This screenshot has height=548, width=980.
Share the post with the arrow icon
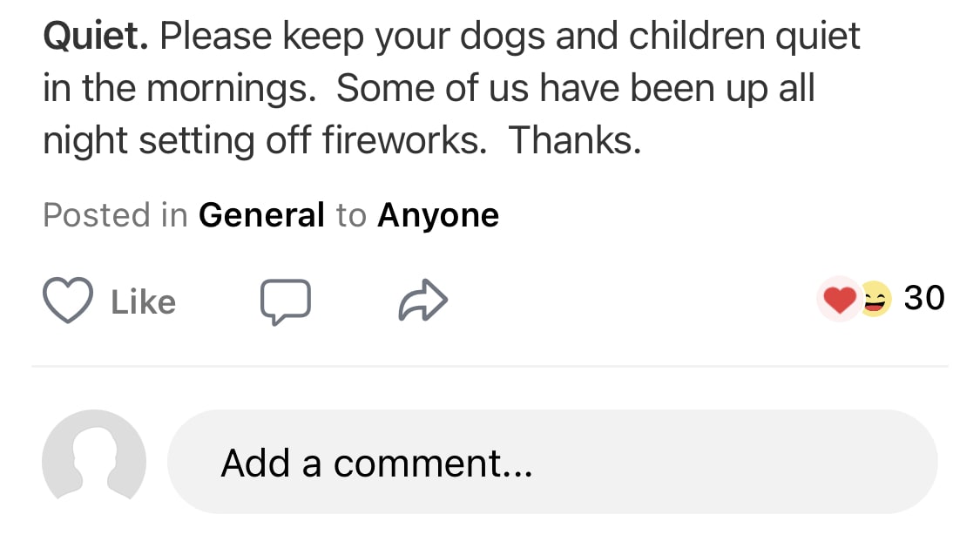(x=422, y=301)
